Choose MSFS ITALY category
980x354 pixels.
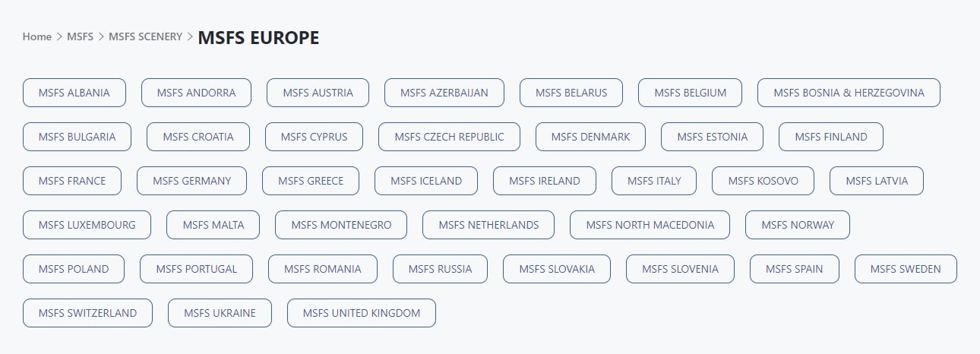pyautogui.click(x=654, y=181)
